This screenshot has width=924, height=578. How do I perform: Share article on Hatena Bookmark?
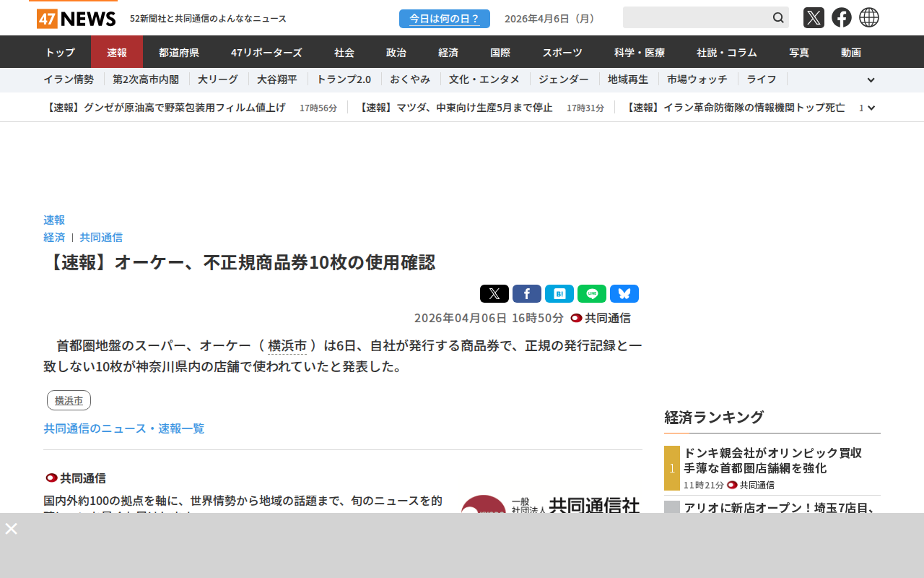point(559,294)
